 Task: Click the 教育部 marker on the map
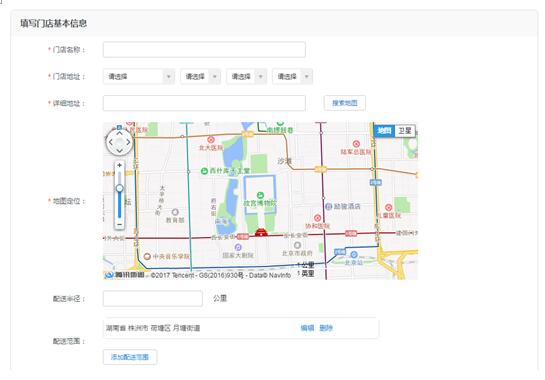pyautogui.click(x=175, y=212)
